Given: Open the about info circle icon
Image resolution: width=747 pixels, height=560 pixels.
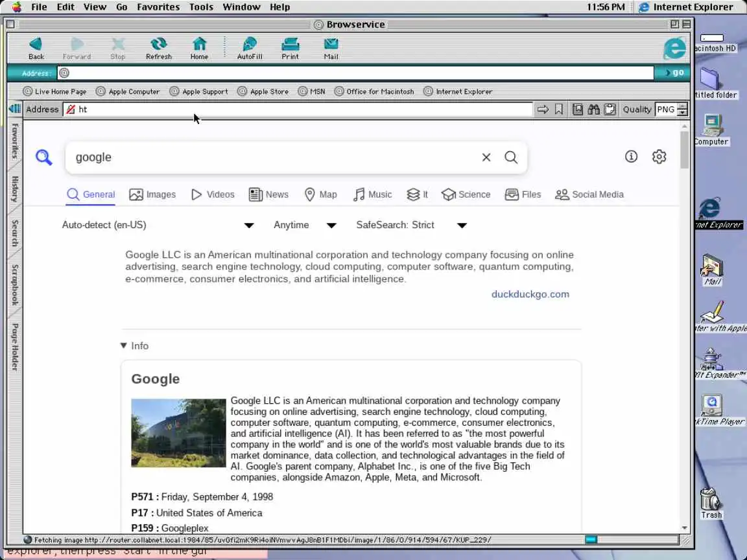Looking at the screenshot, I should click(631, 156).
